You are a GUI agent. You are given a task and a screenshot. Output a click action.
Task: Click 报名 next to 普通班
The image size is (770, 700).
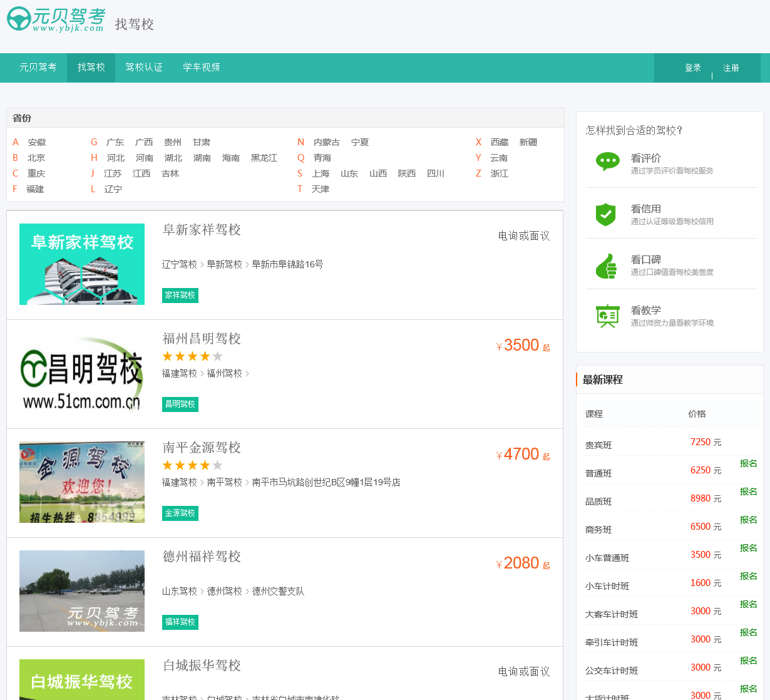[749, 463]
